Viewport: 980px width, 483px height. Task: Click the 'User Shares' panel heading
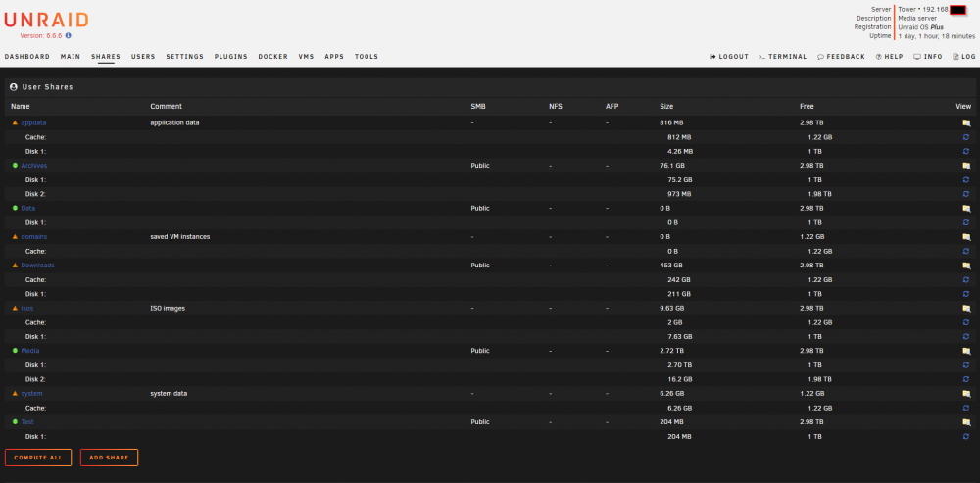(47, 87)
